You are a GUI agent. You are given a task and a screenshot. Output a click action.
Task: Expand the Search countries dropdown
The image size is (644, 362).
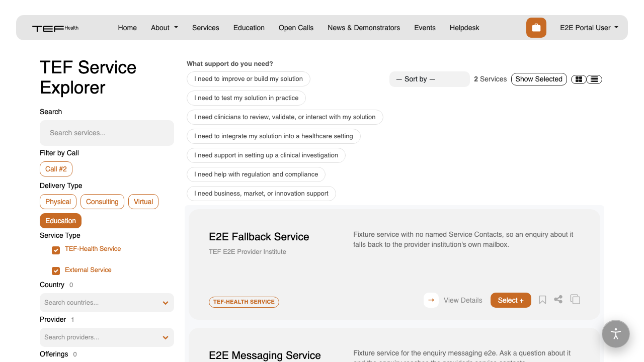pyautogui.click(x=107, y=303)
